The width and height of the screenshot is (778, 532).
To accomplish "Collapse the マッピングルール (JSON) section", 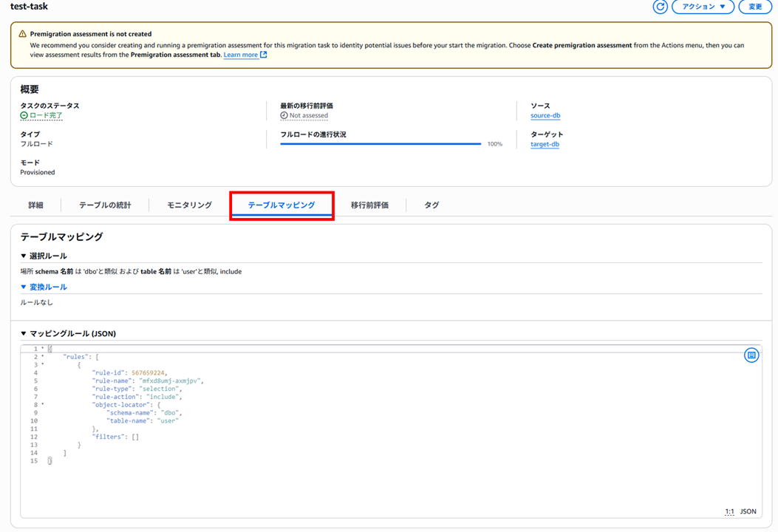I will [68, 333].
